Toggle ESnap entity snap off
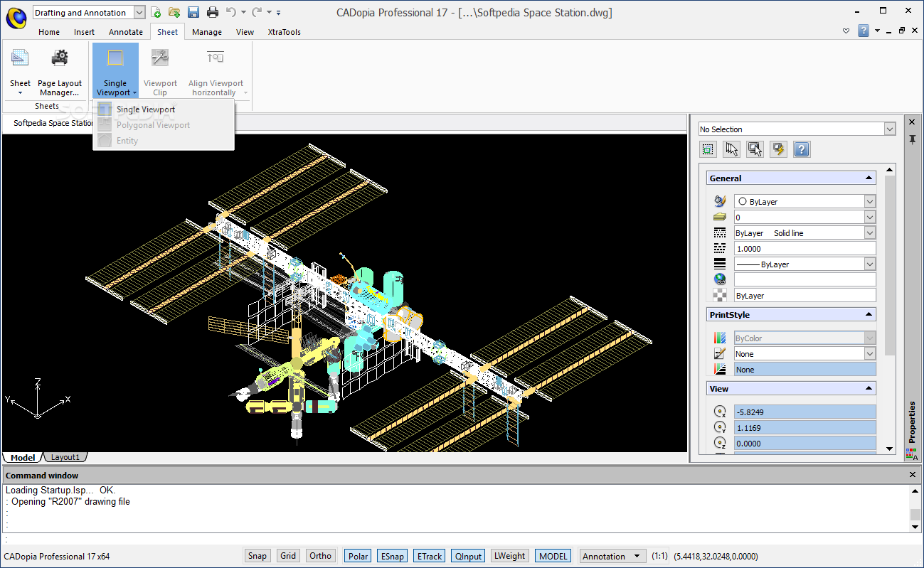The height and width of the screenshot is (568, 924). pos(393,556)
